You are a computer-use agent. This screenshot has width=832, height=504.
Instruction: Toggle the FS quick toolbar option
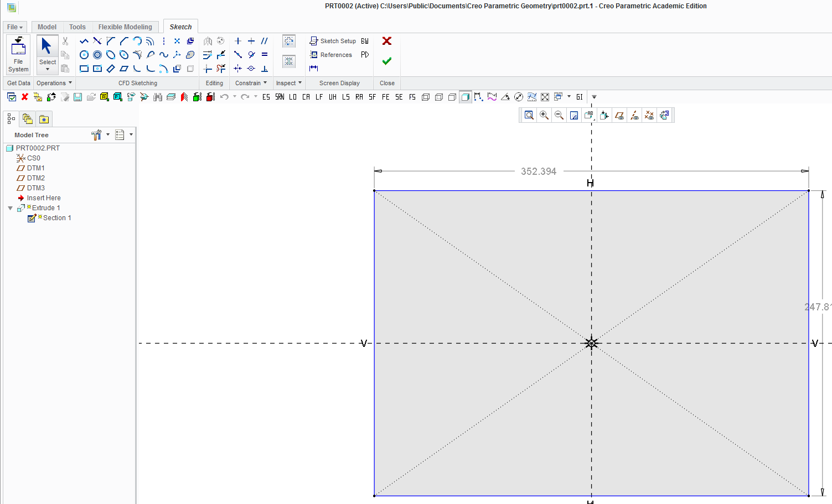pos(412,97)
